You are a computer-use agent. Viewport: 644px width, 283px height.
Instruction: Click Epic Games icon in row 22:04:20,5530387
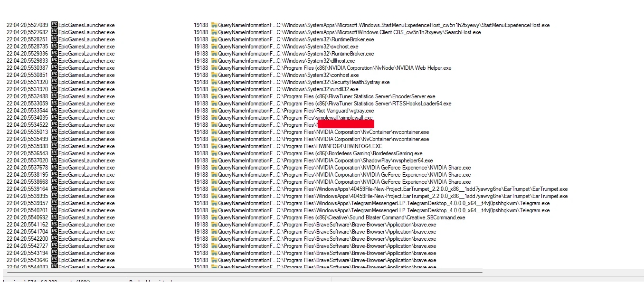click(x=54, y=68)
